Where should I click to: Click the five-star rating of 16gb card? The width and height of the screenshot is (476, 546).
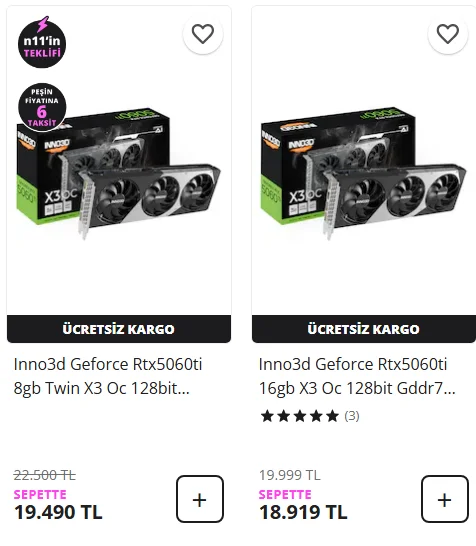pos(299,416)
